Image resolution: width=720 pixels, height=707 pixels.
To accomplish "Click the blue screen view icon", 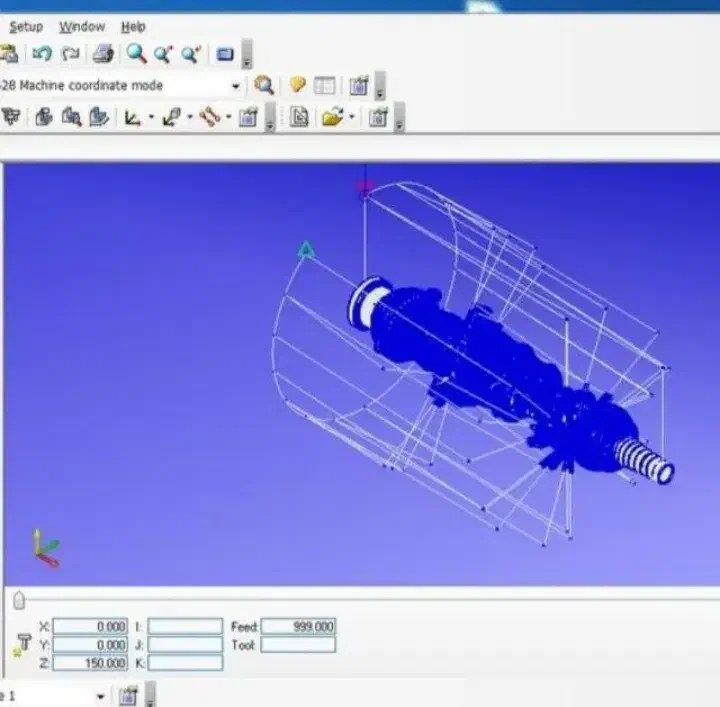I will [x=225, y=54].
